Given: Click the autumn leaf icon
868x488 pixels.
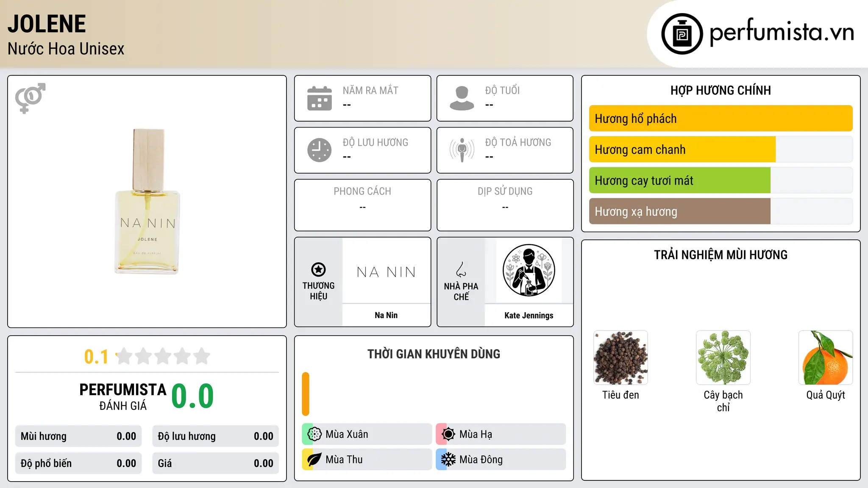Looking at the screenshot, I should coord(314,459).
